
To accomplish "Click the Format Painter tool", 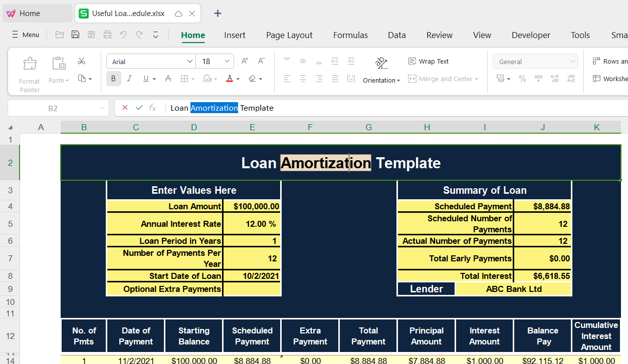I will click(30, 74).
